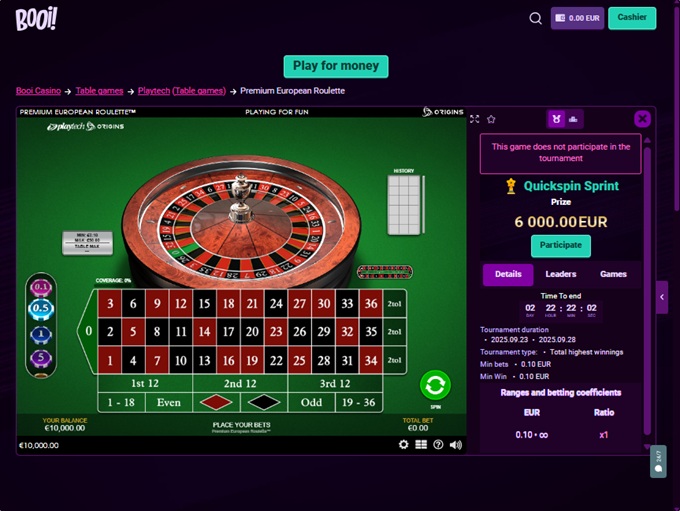This screenshot has height=511, width=680.
Task: Toggle fullscreen mode for the game
Action: pos(474,119)
